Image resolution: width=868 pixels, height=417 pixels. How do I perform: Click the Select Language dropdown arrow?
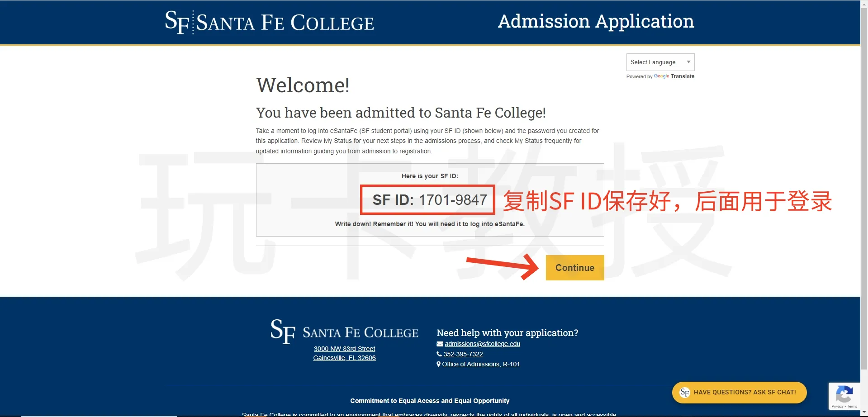[688, 62]
